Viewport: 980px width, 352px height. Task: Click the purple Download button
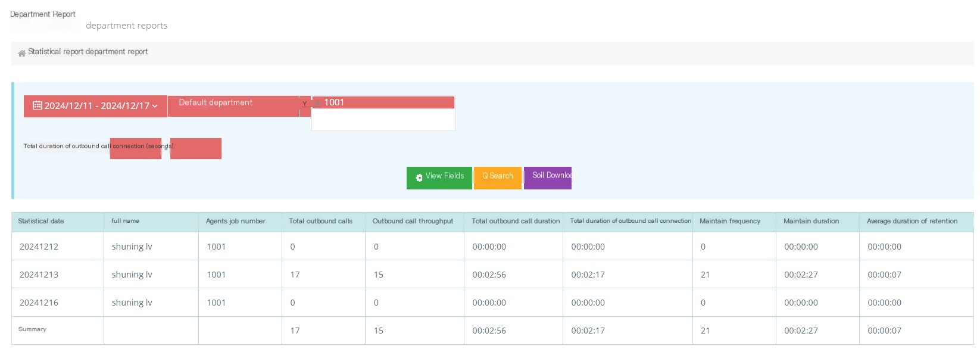pos(548,178)
